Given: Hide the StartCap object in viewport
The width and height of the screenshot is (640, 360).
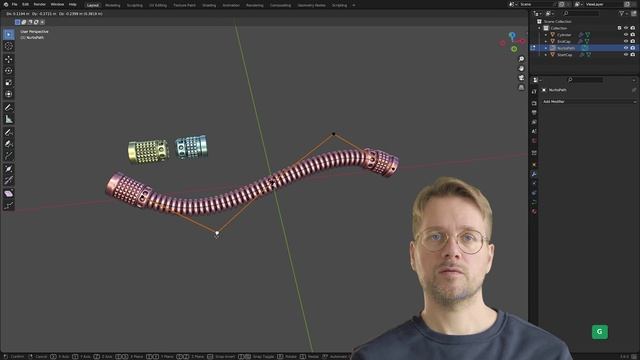Looking at the screenshot, I should click(626, 54).
